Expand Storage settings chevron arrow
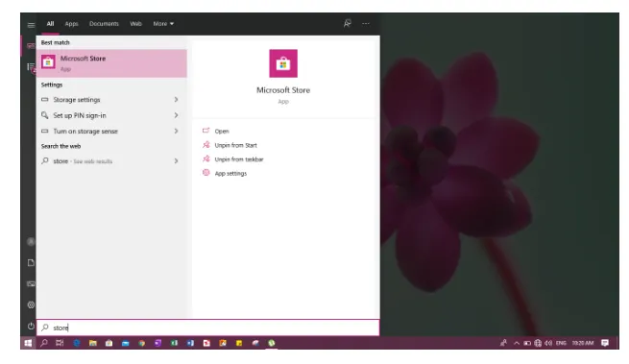 click(x=176, y=99)
